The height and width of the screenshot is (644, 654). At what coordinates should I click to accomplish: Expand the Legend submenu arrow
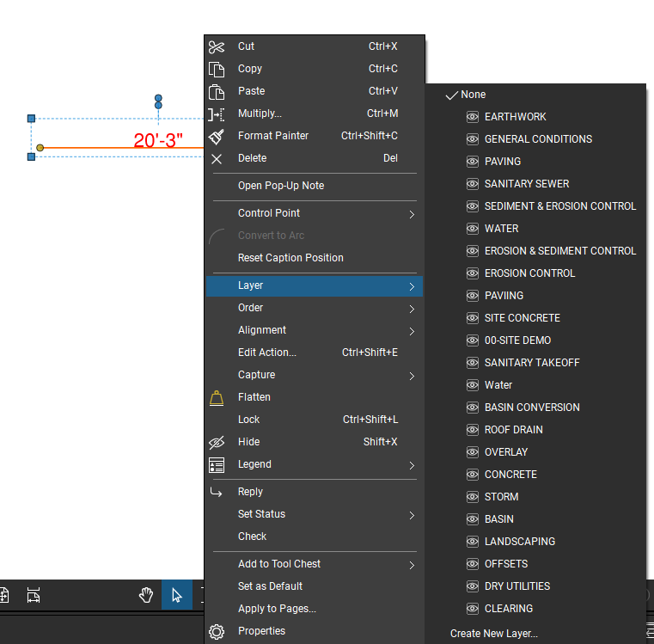click(x=412, y=465)
